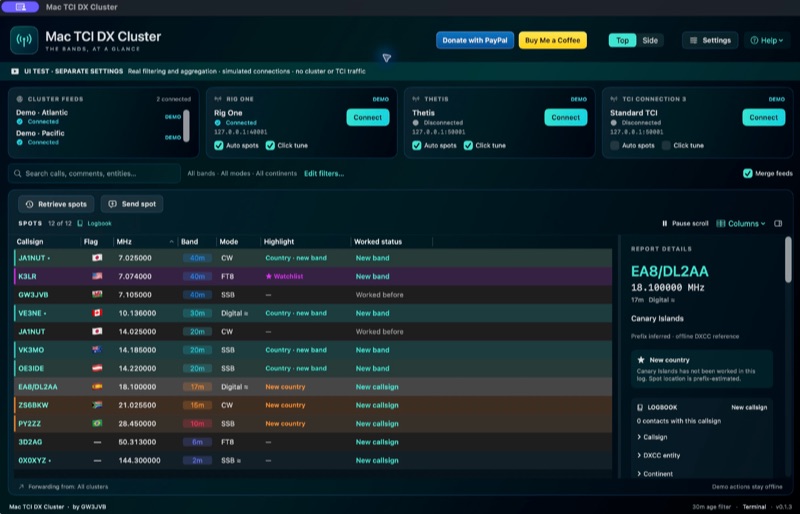Click the Austria flag in the OE3IDE row

coord(97,368)
